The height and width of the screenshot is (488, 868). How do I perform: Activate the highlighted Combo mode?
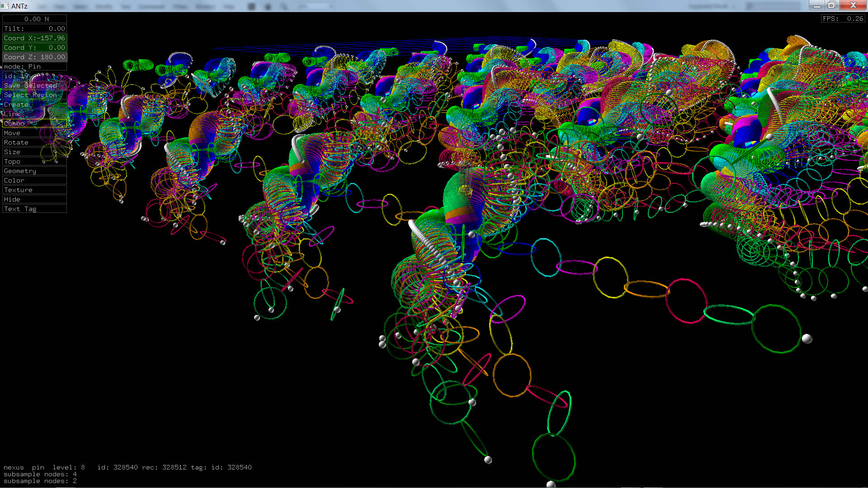pos(34,123)
